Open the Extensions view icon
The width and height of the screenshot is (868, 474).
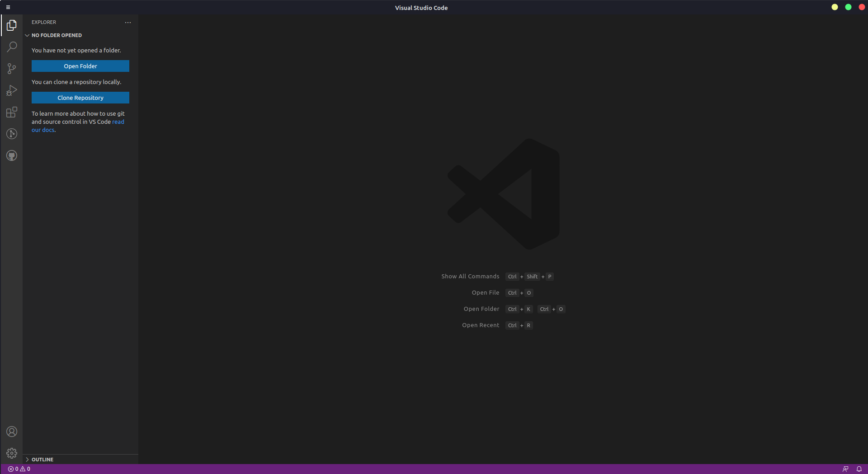pos(12,112)
